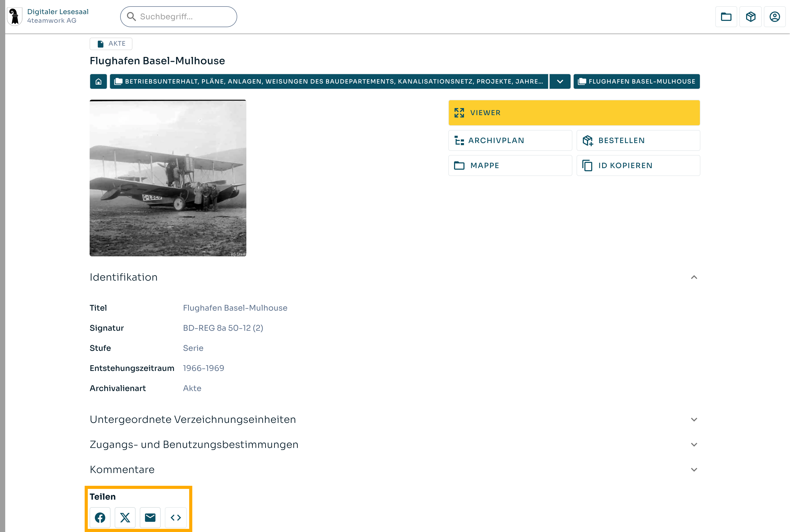Expand Untergeordnete Verzeichnungseinheiten section

tap(394, 420)
